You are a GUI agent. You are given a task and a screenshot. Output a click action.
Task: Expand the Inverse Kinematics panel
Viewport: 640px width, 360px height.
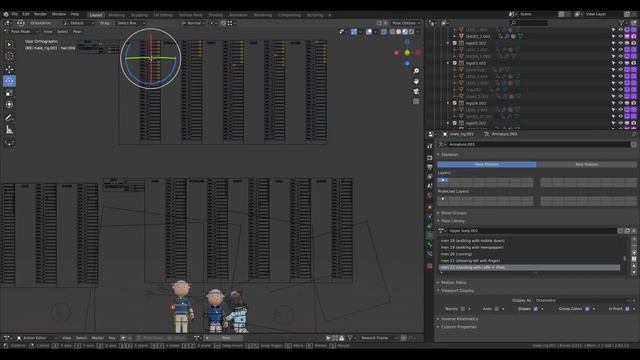459,319
